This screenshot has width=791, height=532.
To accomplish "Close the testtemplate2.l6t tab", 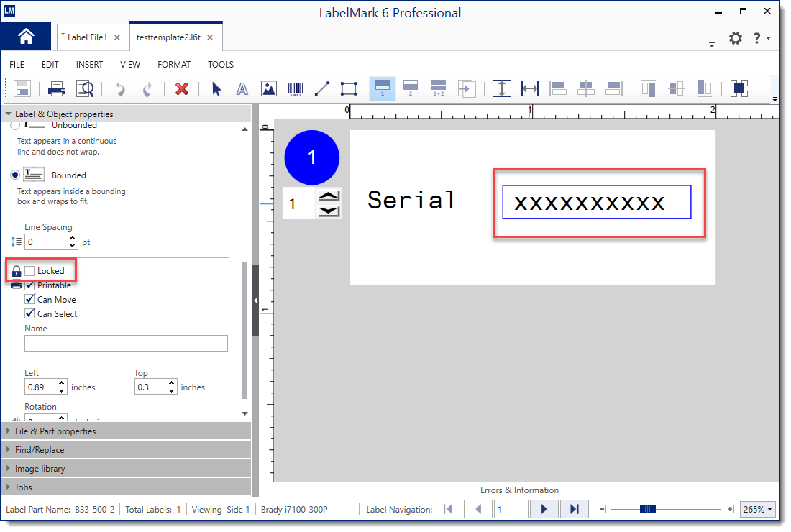I will [210, 37].
